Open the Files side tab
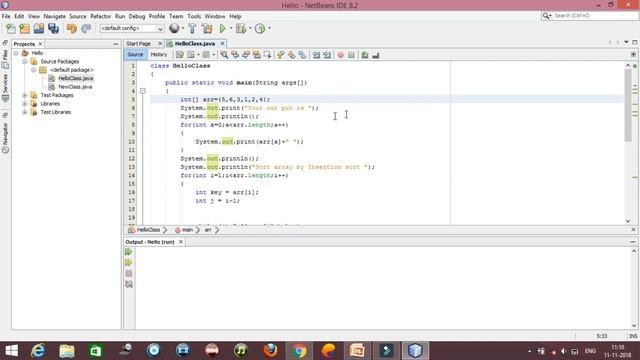The image size is (640, 360). (x=5, y=58)
